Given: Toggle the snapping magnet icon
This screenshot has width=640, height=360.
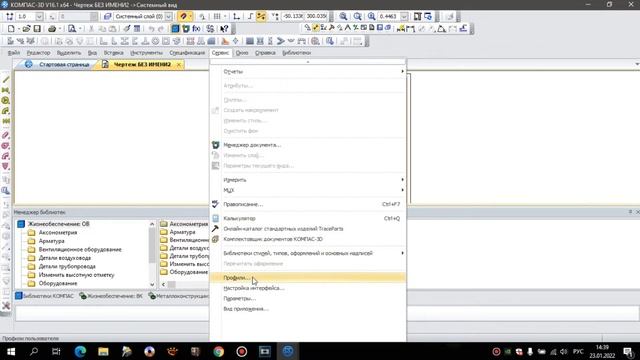Looking at the screenshot, I should 184,16.
